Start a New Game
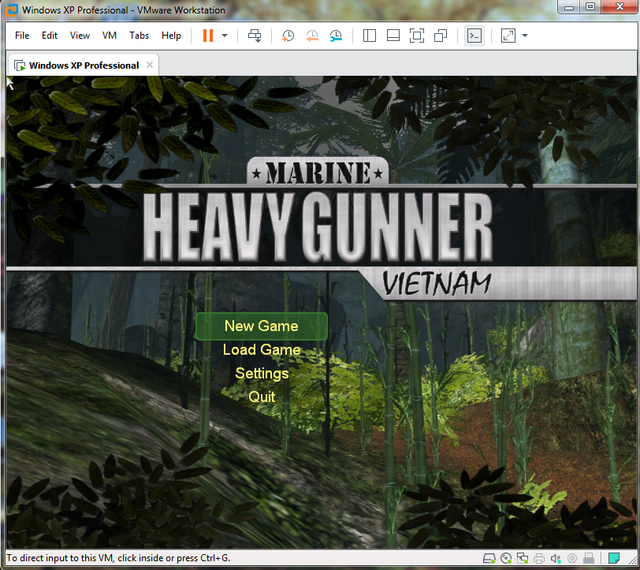 [x=261, y=326]
